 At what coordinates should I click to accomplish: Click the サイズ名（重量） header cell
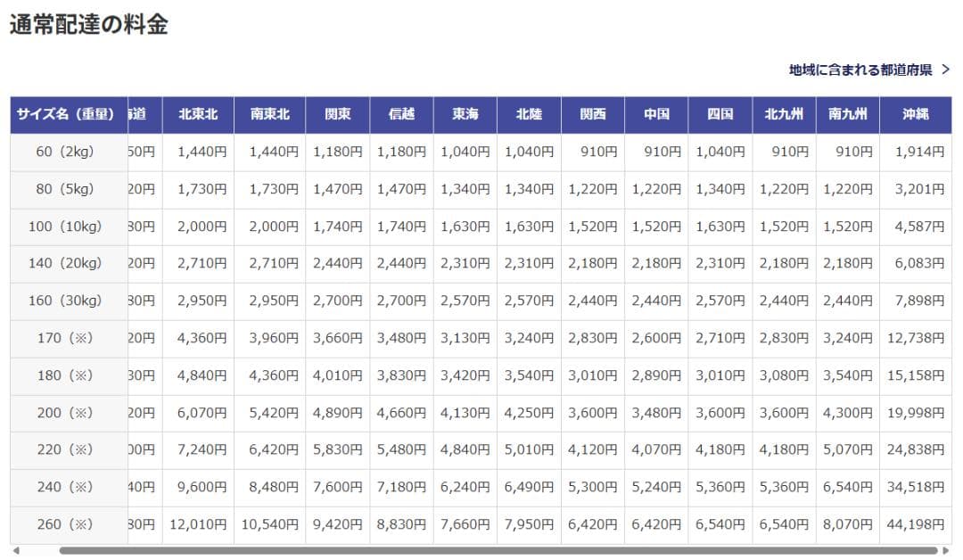(68, 114)
